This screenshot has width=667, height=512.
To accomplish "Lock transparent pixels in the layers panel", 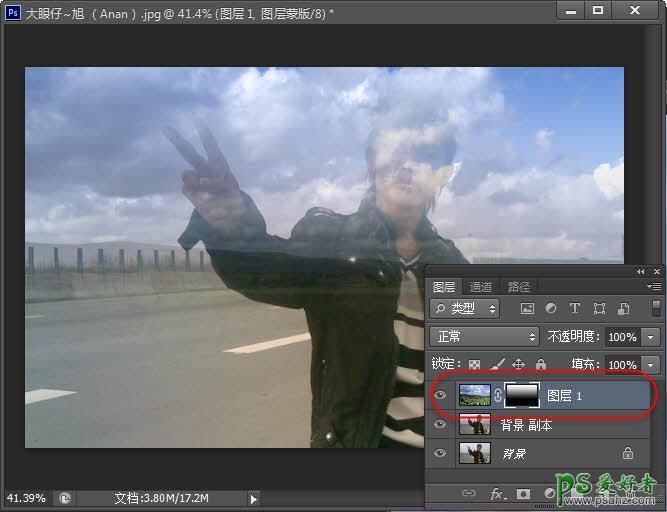I will click(x=475, y=365).
